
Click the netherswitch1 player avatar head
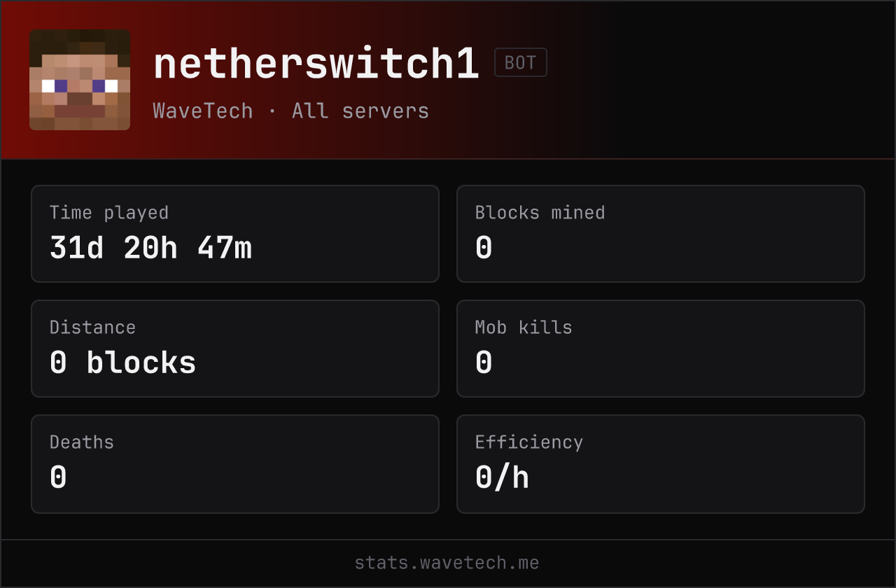pyautogui.click(x=80, y=80)
